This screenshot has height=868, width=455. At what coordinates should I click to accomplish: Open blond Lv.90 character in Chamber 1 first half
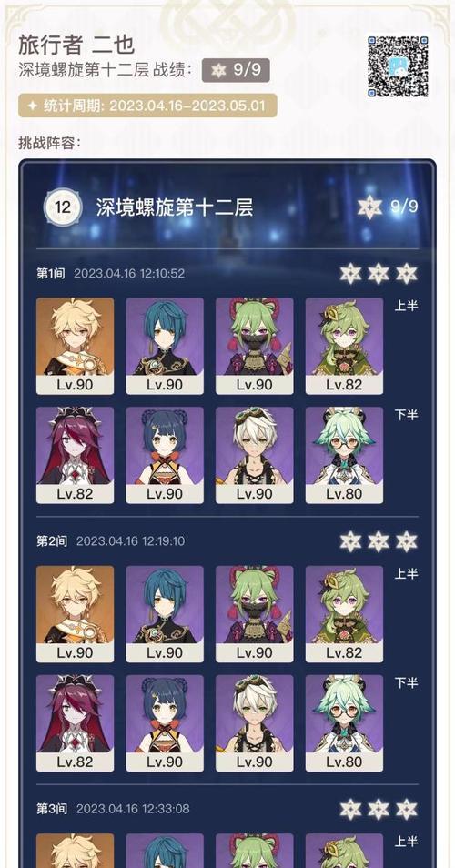(x=75, y=346)
